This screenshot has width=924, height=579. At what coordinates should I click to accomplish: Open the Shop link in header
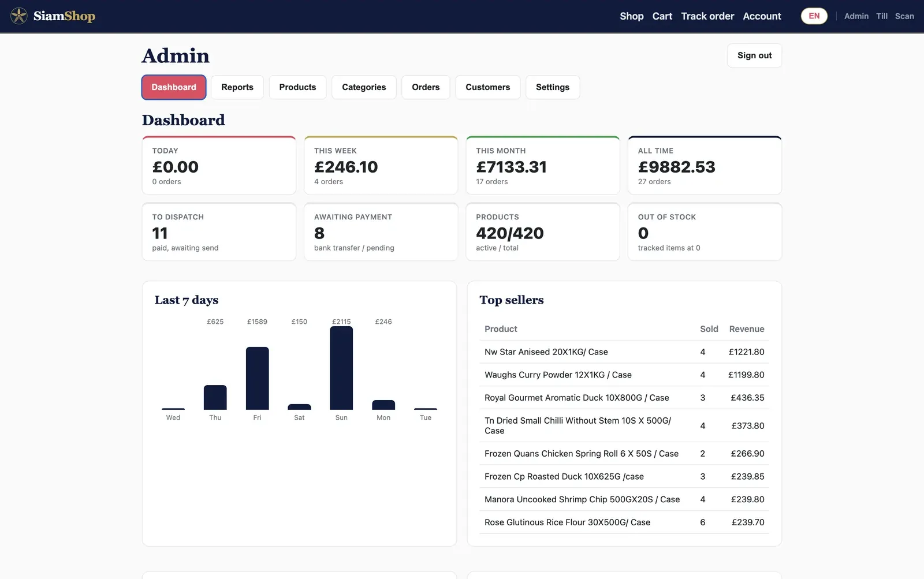pyautogui.click(x=631, y=16)
